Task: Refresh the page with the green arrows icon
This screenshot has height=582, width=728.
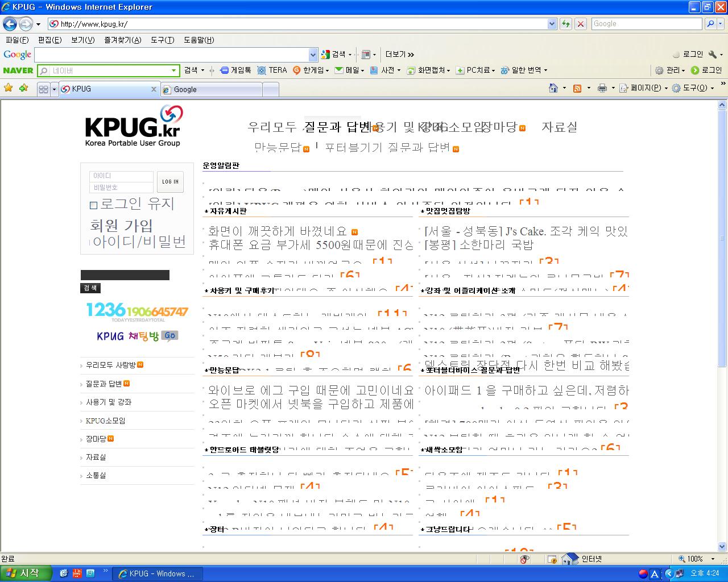Action: coord(565,24)
